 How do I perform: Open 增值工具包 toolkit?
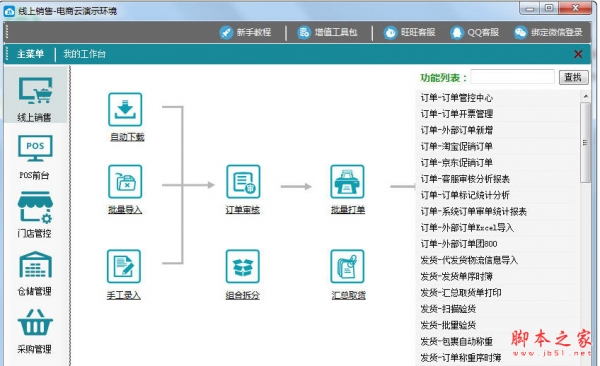tap(328, 32)
